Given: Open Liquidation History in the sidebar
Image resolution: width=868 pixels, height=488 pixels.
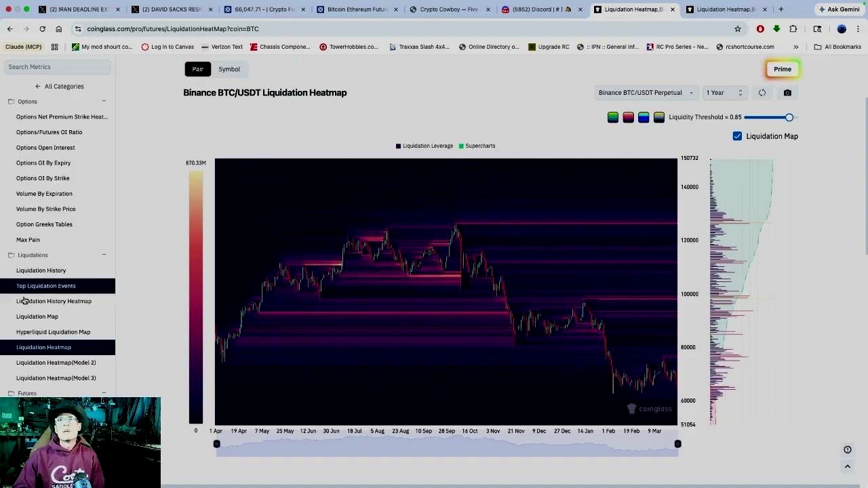Looking at the screenshot, I should [x=41, y=270].
